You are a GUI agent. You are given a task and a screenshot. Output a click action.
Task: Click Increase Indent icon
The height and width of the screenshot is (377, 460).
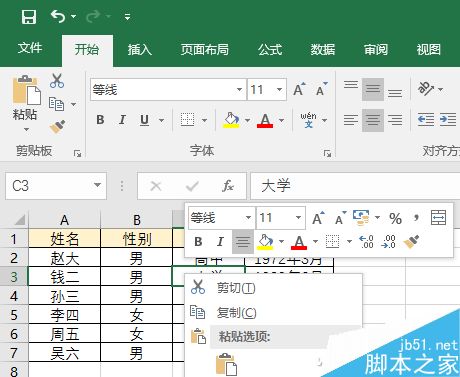[448, 119]
